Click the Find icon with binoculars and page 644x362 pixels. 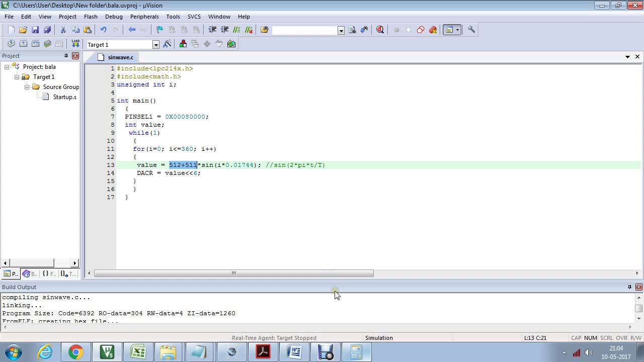352,30
